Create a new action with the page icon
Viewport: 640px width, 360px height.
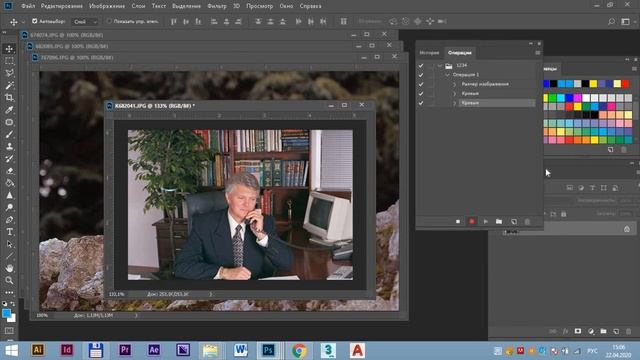pos(513,221)
